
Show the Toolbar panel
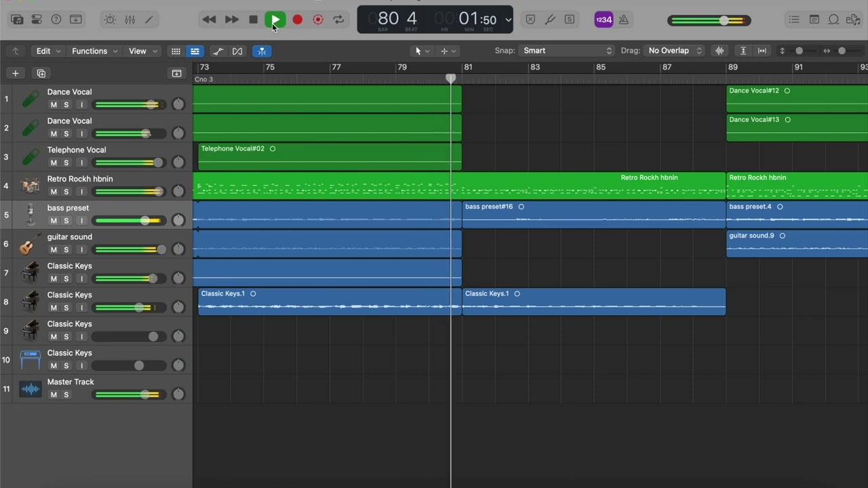(76, 20)
